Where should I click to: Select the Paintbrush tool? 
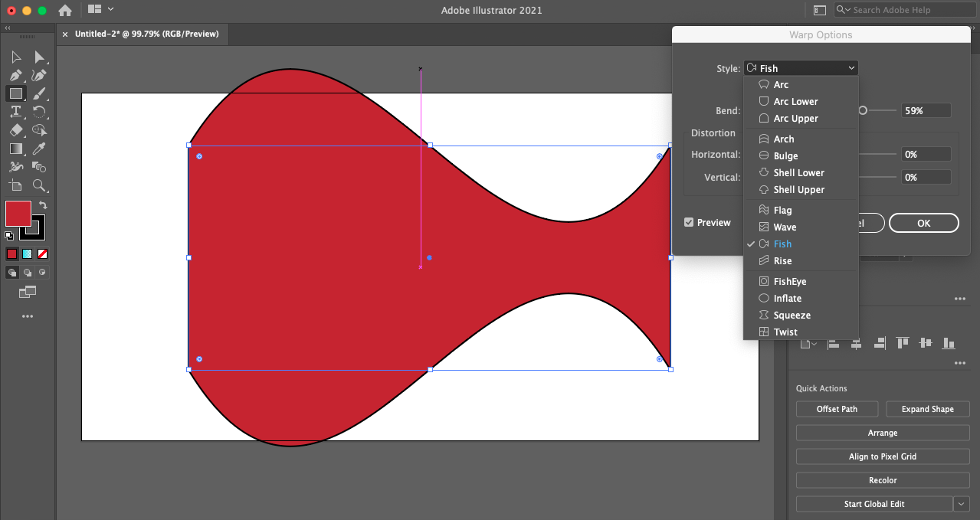pyautogui.click(x=39, y=93)
